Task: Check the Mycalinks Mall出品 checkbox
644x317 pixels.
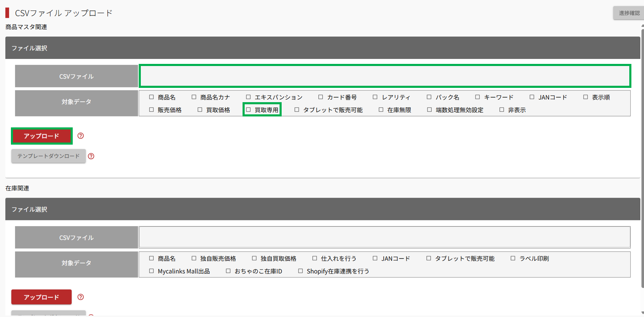Action: coord(152,271)
